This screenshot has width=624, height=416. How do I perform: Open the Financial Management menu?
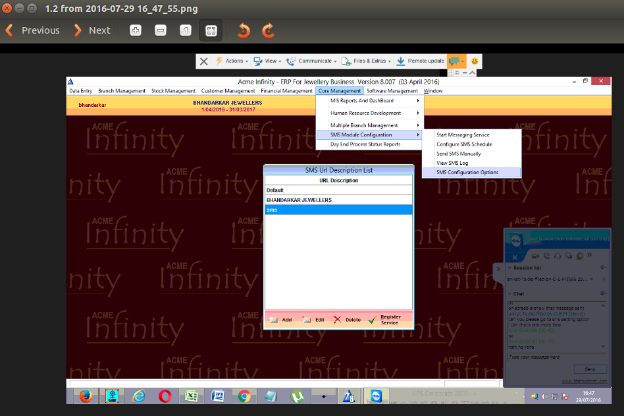[x=287, y=91]
